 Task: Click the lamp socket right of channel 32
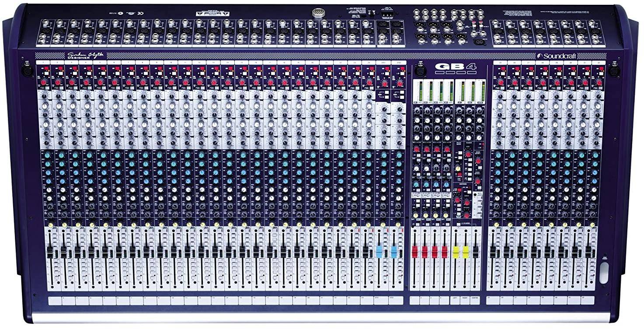coord(614,71)
